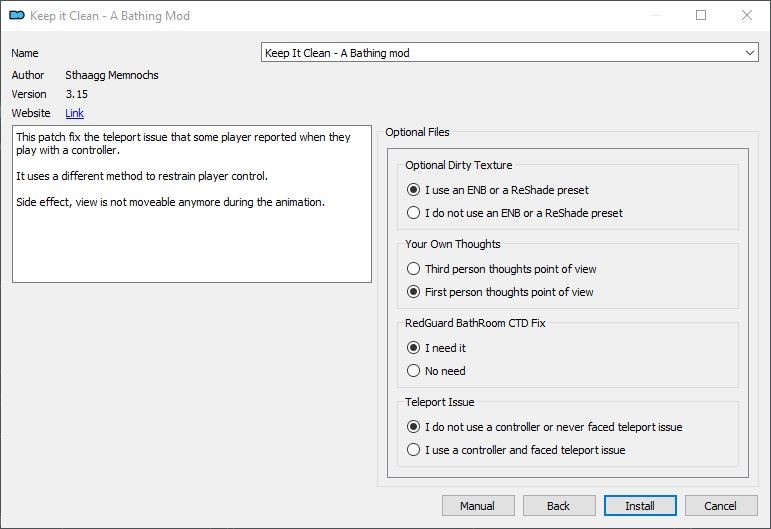The image size is (771, 529).
Task: Click the Mod Organizer app icon in title bar
Action: [x=17, y=16]
